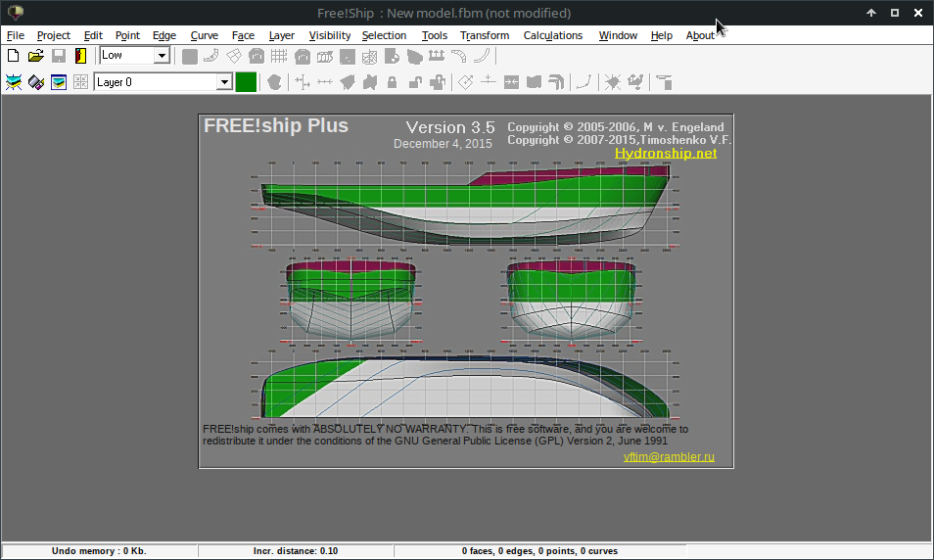Click the collapse inward arrows box icon
The width and height of the screenshot is (934, 560).
[x=511, y=82]
